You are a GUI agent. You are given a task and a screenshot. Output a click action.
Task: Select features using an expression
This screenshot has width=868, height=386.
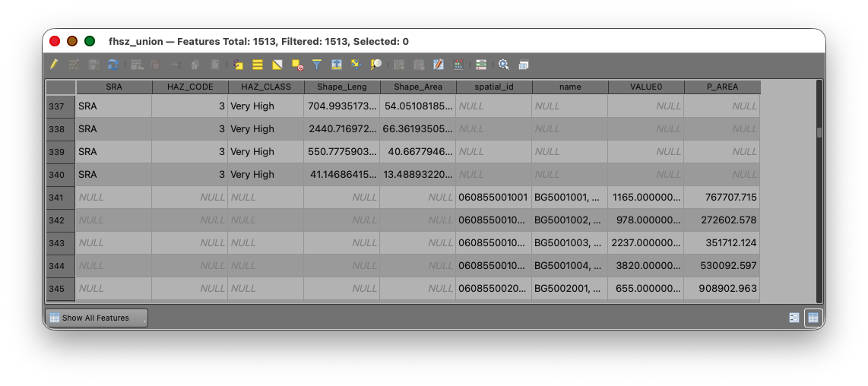pos(238,65)
